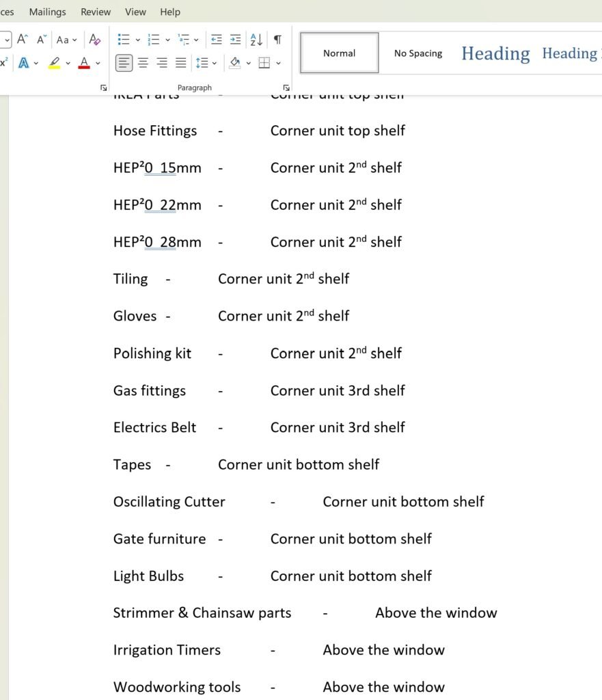Open the text effects dropdown arrow
602x700 pixels.
click(x=36, y=63)
